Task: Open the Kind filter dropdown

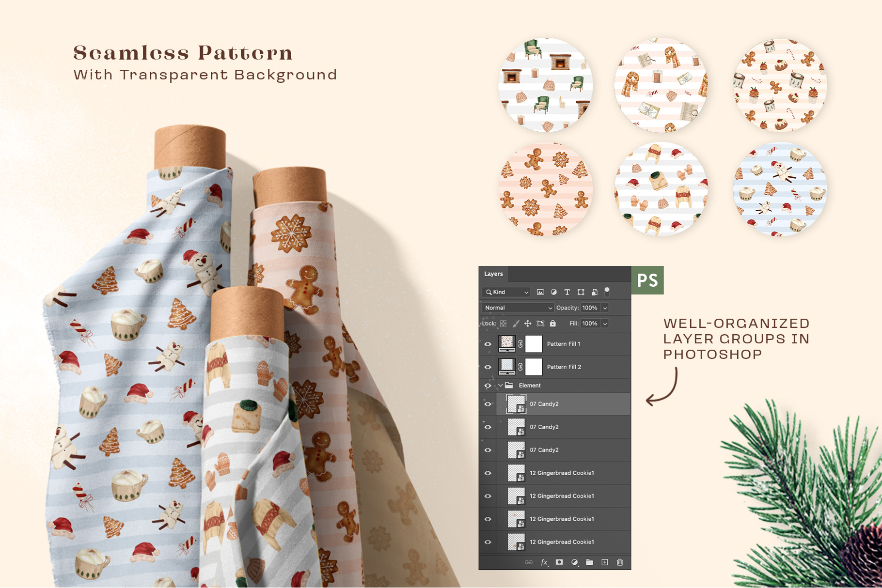Action: tap(506, 292)
